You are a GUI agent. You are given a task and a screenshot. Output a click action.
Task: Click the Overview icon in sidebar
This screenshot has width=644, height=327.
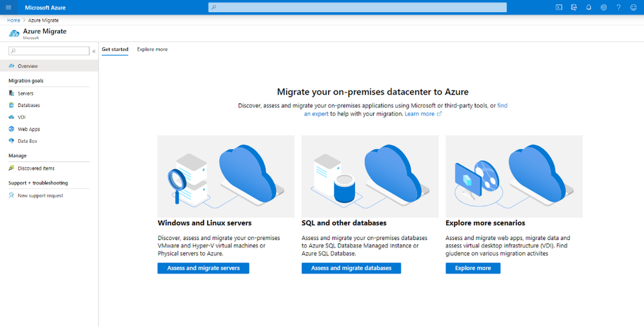click(12, 66)
